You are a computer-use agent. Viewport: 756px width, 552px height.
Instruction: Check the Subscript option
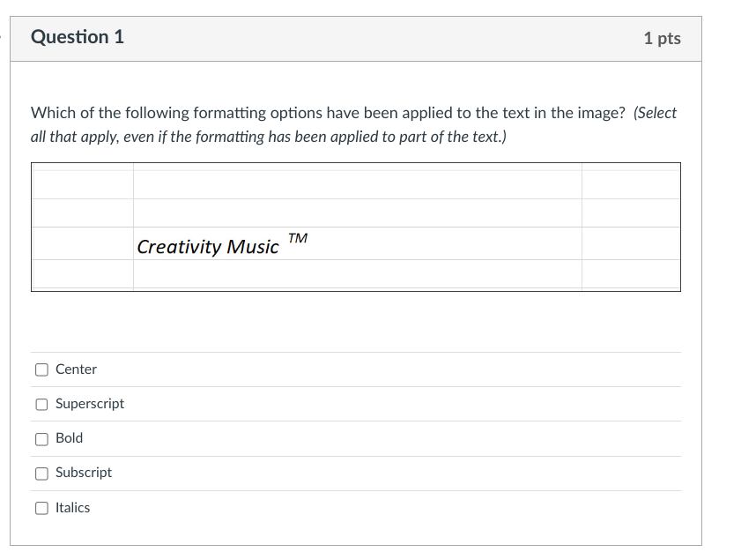[x=41, y=472]
